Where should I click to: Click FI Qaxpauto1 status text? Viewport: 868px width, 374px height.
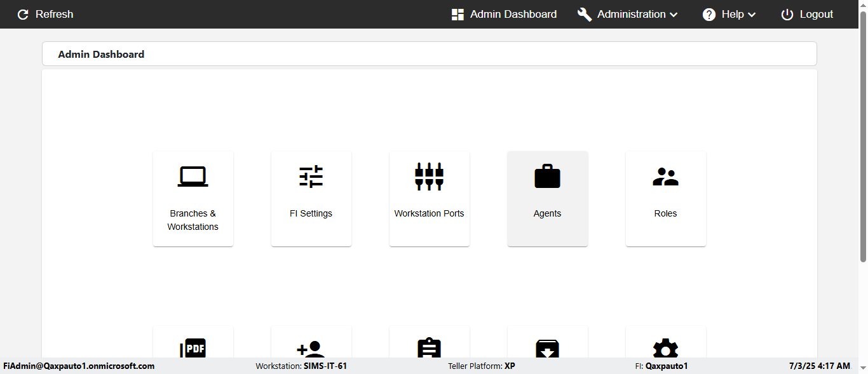pos(661,366)
